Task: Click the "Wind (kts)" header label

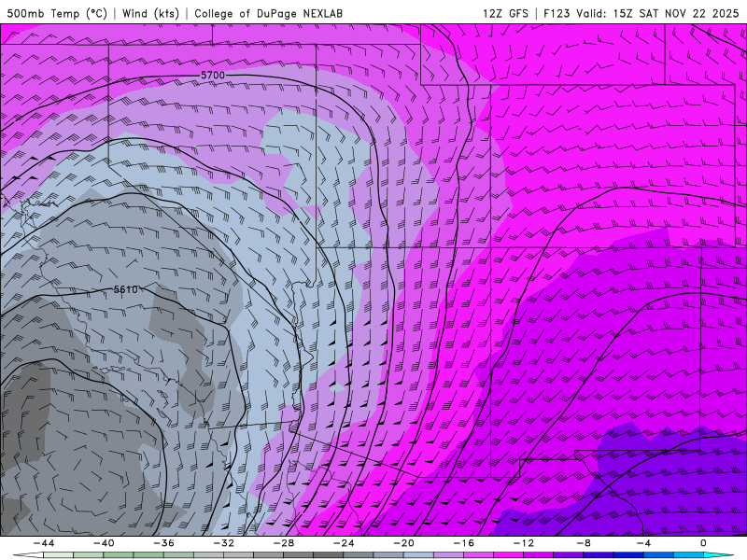Action: tap(150, 13)
